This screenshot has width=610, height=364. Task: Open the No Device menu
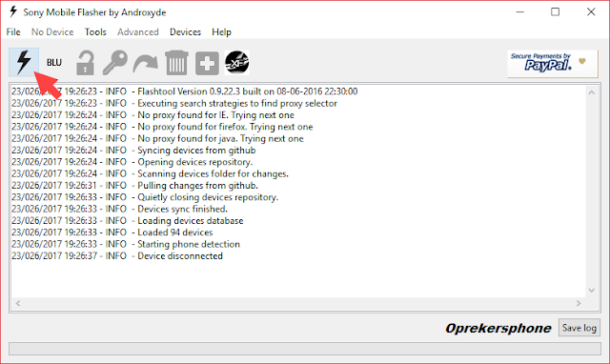tap(52, 31)
